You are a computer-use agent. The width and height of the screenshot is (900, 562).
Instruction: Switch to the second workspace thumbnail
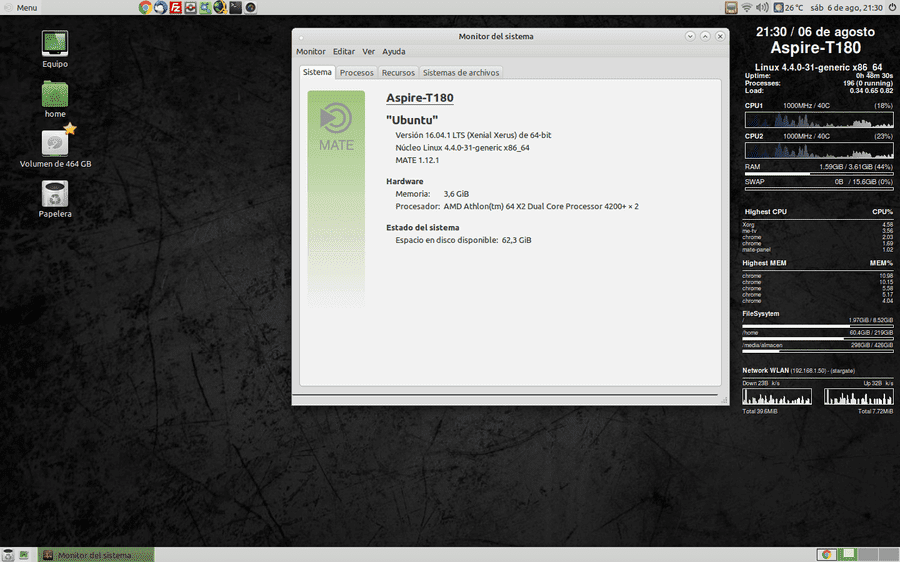(847, 555)
